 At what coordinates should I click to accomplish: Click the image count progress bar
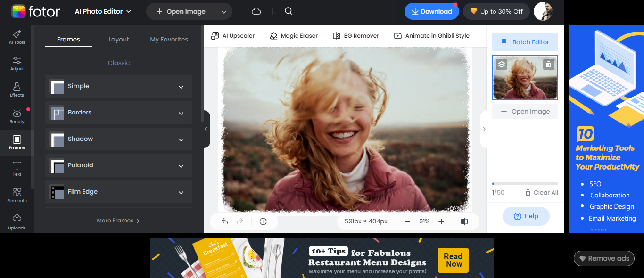point(525,184)
